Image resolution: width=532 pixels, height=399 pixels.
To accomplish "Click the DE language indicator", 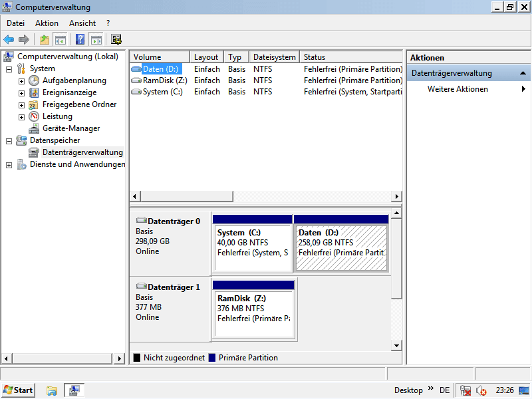I will tap(444, 390).
